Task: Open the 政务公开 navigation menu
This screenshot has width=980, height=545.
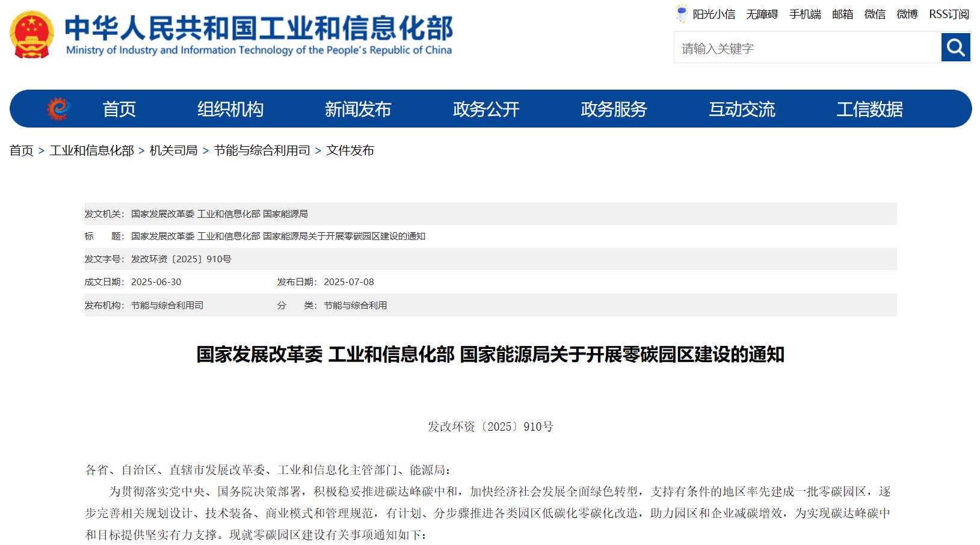Action: click(485, 109)
